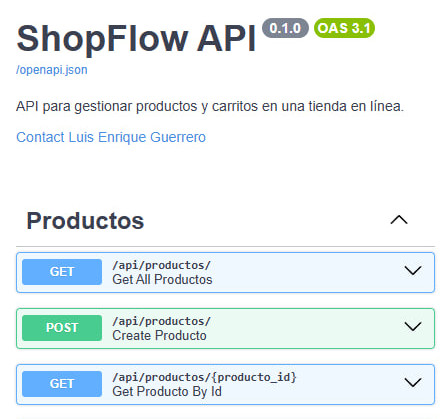Click the Create Producto summary text

point(159,335)
